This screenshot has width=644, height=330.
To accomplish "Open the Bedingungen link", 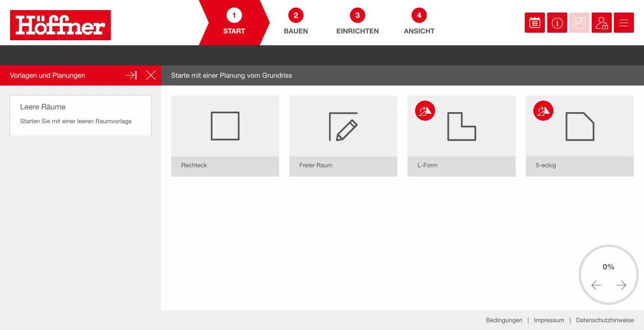I will coord(504,320).
